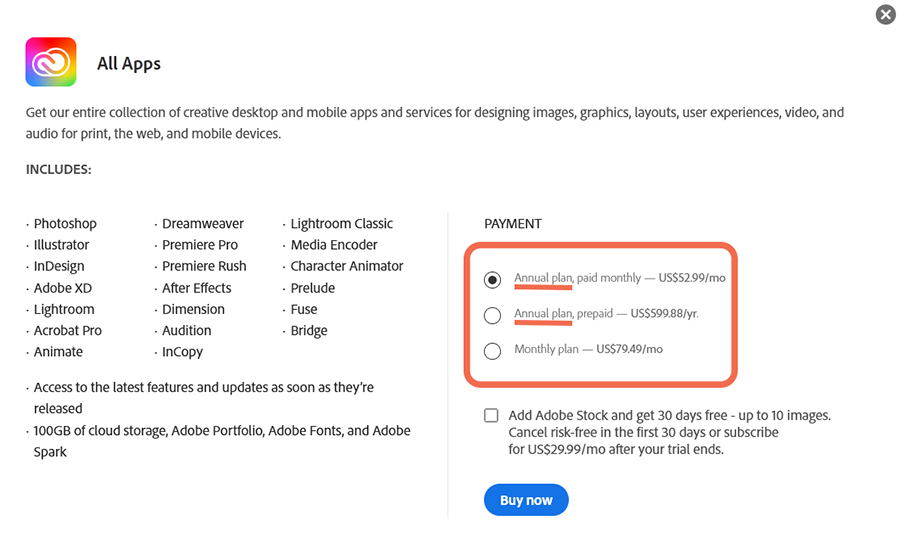900x538 pixels.
Task: Click 'Premiere Rush' in the apps list
Action: 204,266
